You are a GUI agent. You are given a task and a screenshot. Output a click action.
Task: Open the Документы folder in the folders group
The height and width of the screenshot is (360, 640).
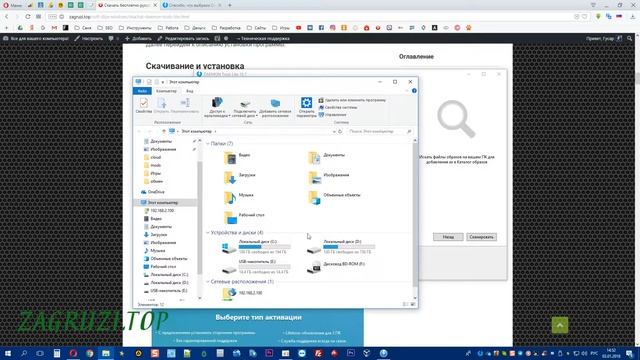coord(326,157)
